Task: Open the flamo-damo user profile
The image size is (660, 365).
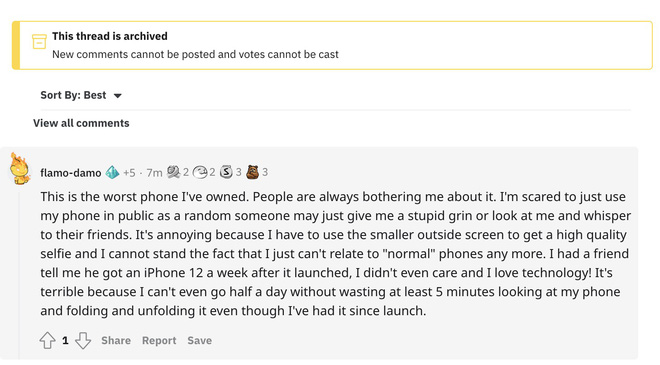Action: pyautogui.click(x=71, y=173)
